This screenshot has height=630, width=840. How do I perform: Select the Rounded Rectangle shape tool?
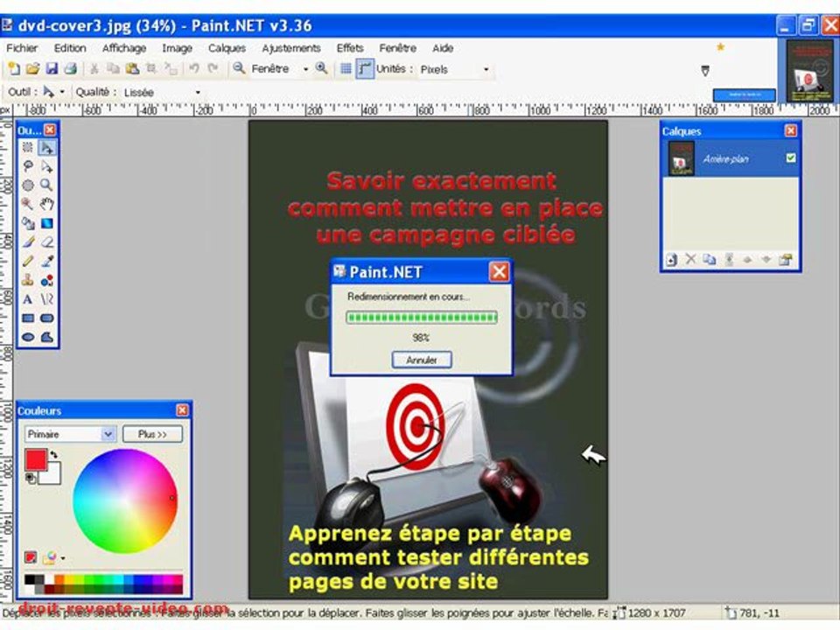point(47,318)
